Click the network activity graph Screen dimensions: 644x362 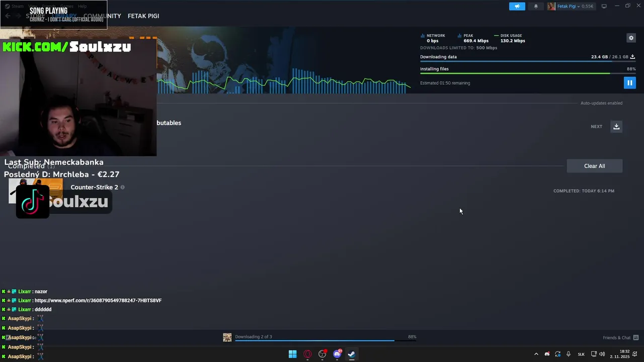pyautogui.click(x=283, y=80)
